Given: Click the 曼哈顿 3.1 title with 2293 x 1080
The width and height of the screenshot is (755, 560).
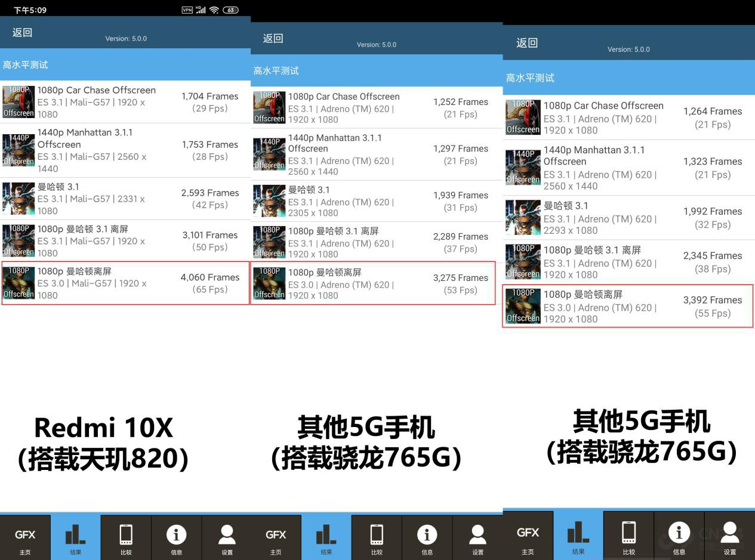Looking at the screenshot, I should (566, 206).
